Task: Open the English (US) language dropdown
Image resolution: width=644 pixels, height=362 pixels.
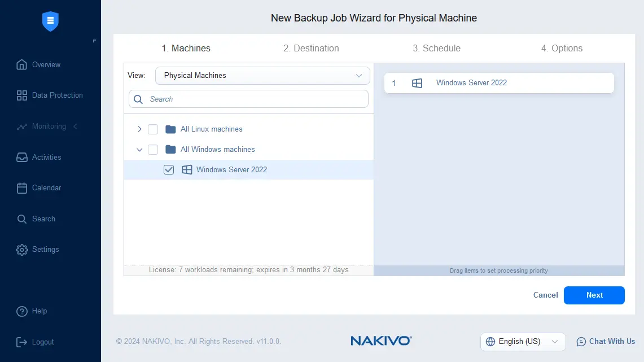Action: coord(523,342)
